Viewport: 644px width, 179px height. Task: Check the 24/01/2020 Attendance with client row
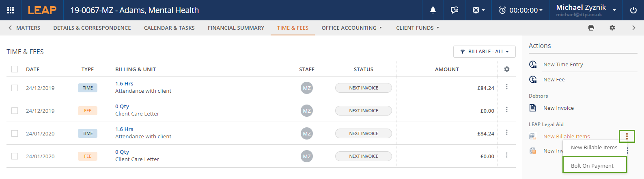15,133
